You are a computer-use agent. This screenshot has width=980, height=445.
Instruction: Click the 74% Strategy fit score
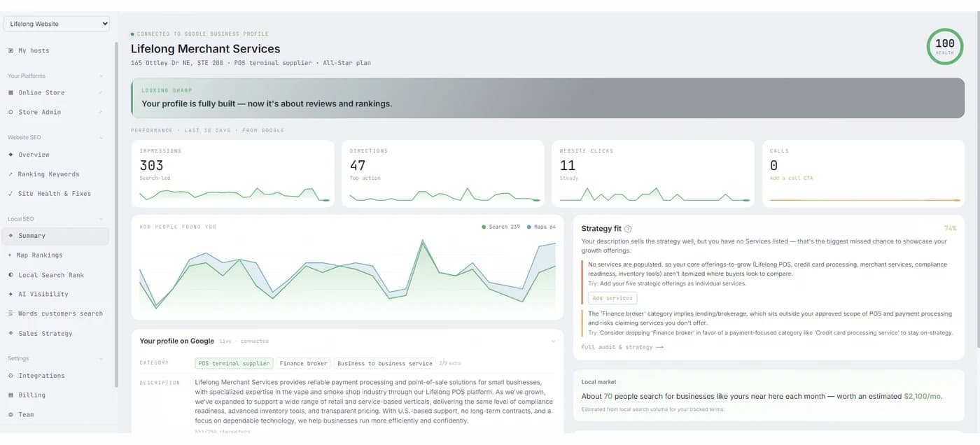click(950, 229)
